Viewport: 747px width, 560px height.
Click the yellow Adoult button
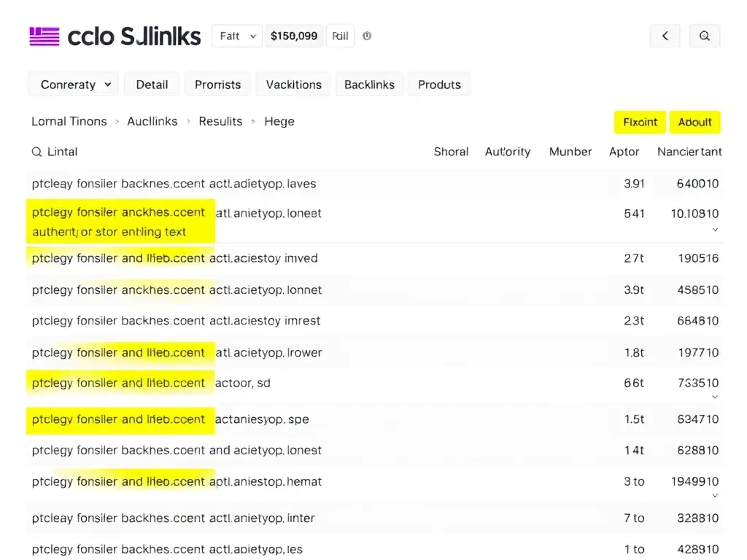click(x=695, y=122)
